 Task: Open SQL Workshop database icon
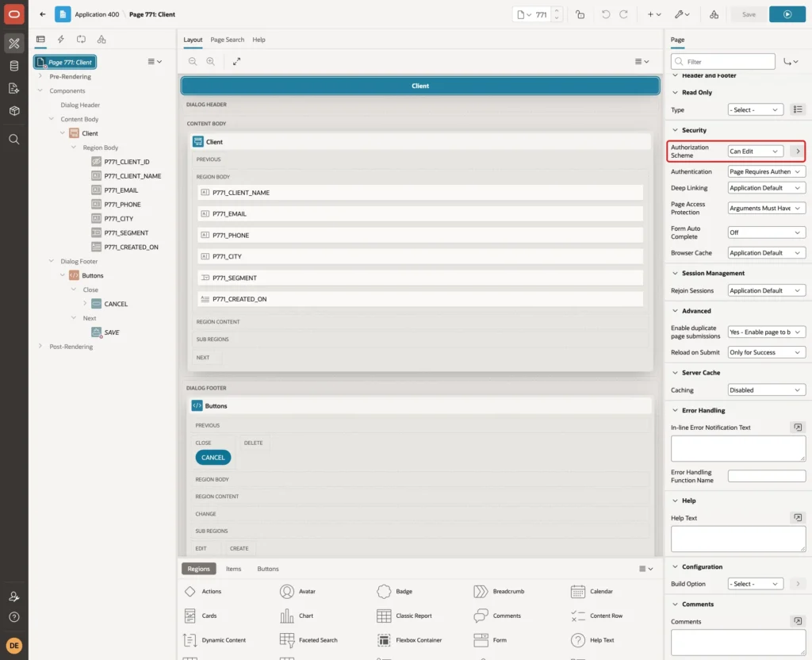14,66
